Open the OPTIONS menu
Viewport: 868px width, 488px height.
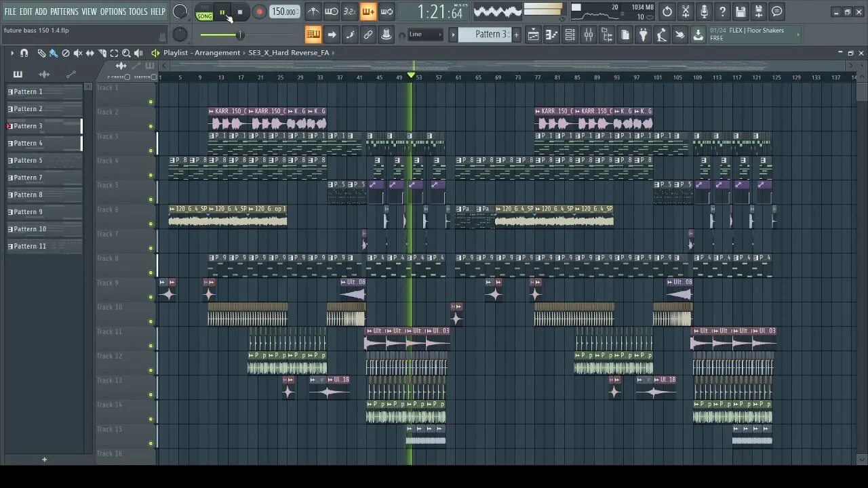pos(113,12)
